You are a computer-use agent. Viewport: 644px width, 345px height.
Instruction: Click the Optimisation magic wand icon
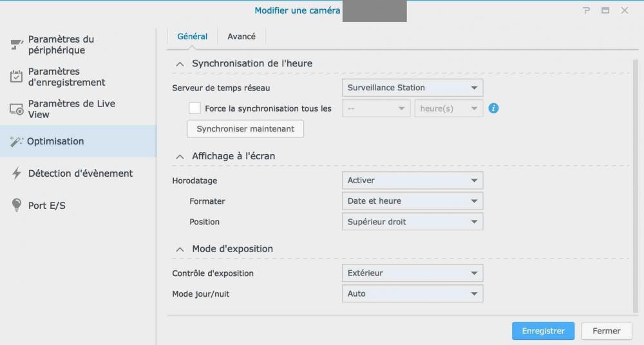(x=16, y=141)
